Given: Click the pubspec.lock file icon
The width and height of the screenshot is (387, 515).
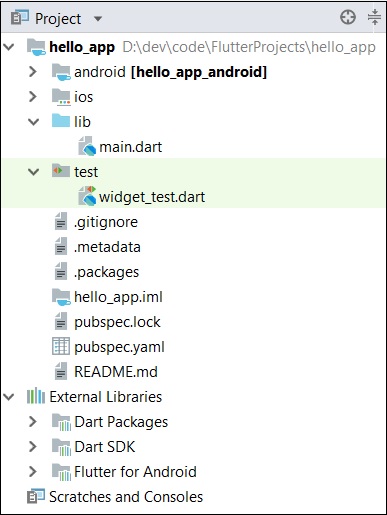Looking at the screenshot, I should 61,321.
